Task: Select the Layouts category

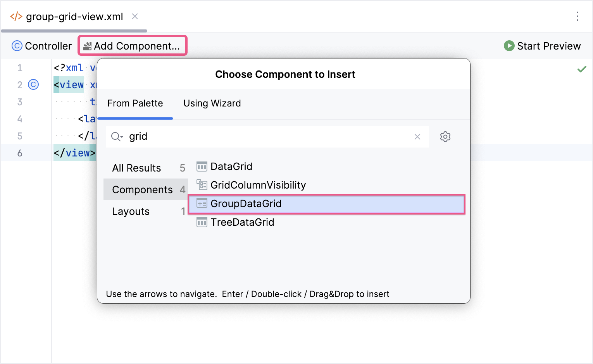Action: point(131,211)
